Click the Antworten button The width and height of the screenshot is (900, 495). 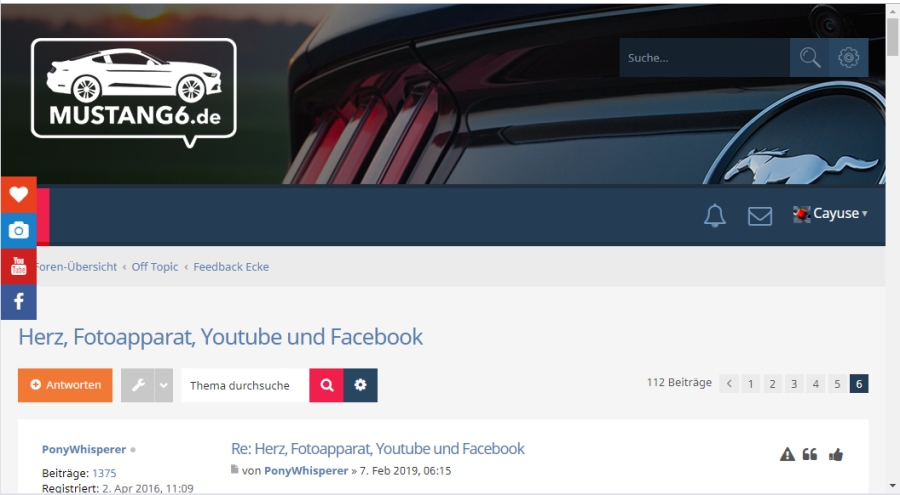(65, 385)
